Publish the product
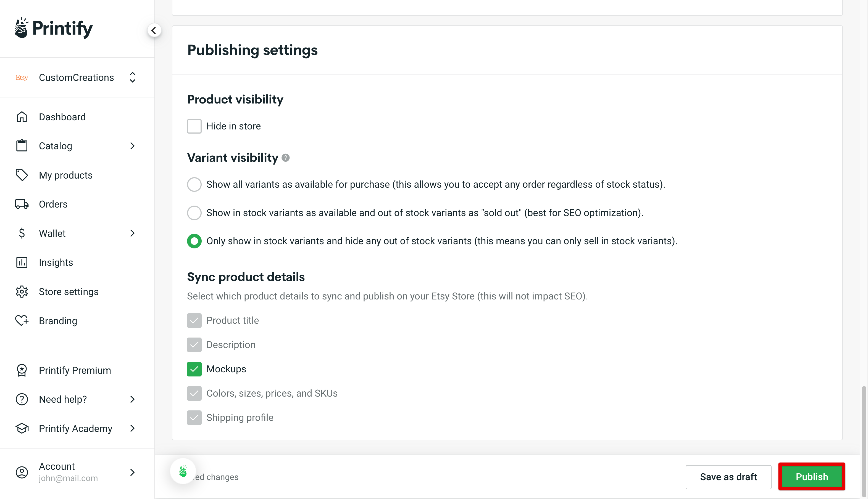Screen dimensions: 868x499 pyautogui.click(x=811, y=477)
